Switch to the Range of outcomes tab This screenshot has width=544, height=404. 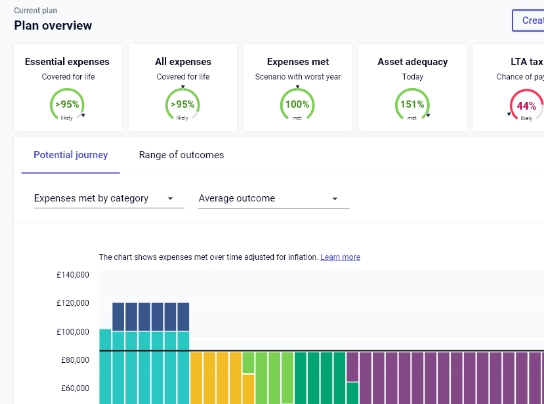[181, 155]
